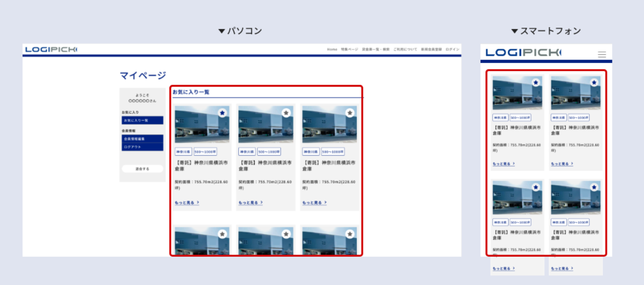Open 貸倉庫一覧・検索 in the PC navigation bar

(x=376, y=49)
